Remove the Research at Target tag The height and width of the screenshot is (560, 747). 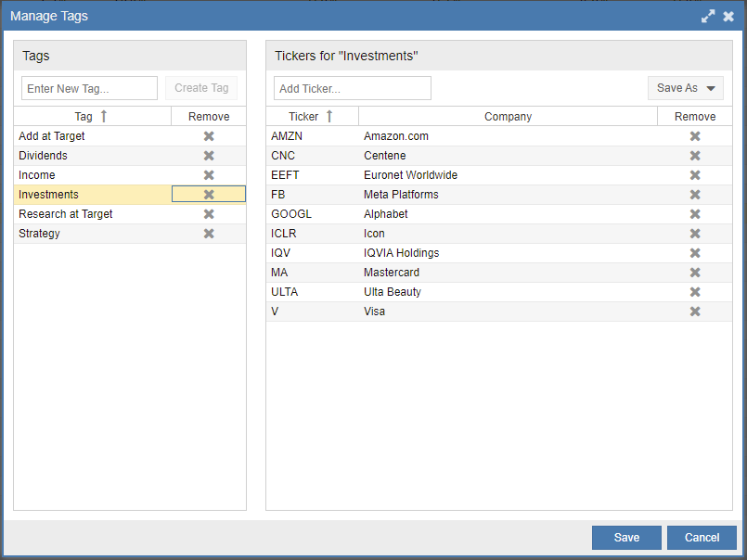pos(209,214)
